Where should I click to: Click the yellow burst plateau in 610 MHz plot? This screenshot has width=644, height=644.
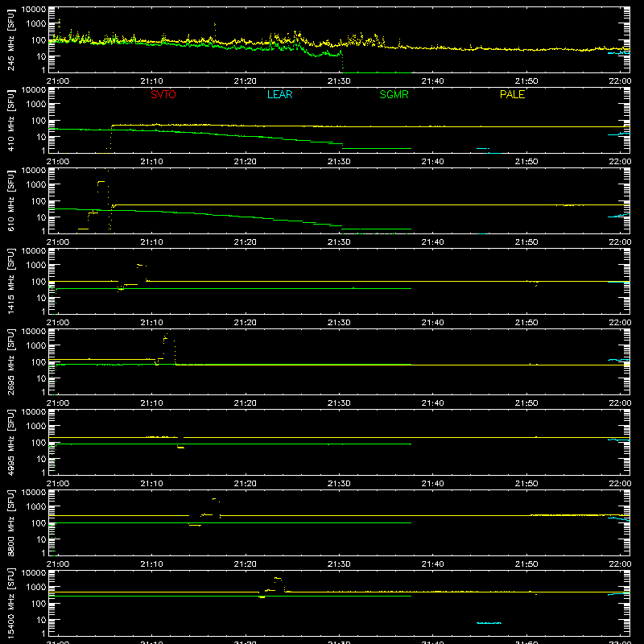click(101, 182)
